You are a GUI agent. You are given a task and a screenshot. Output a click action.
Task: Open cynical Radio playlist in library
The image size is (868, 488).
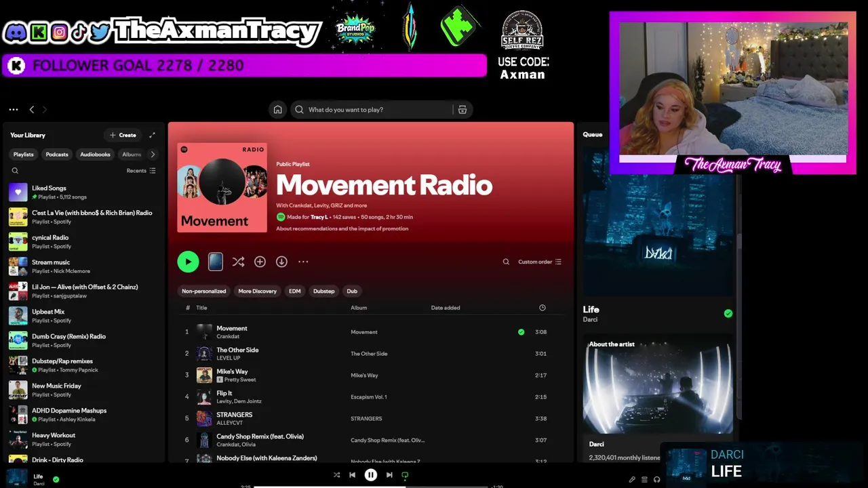point(84,242)
